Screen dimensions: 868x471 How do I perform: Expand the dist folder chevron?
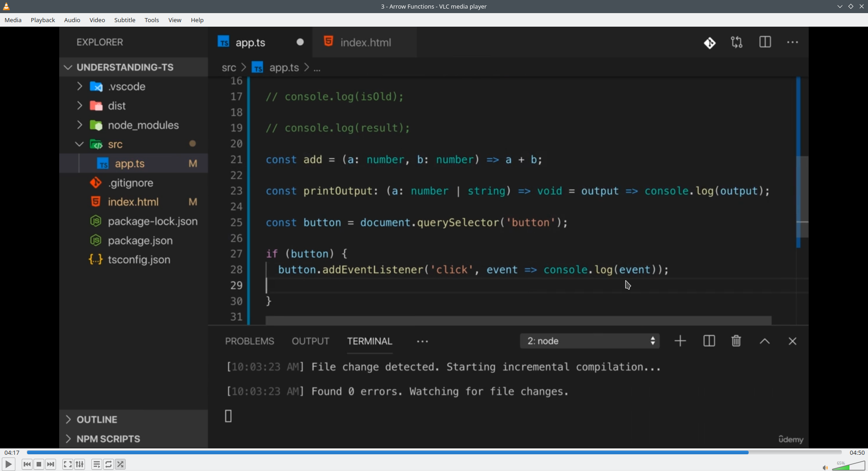tap(80, 105)
